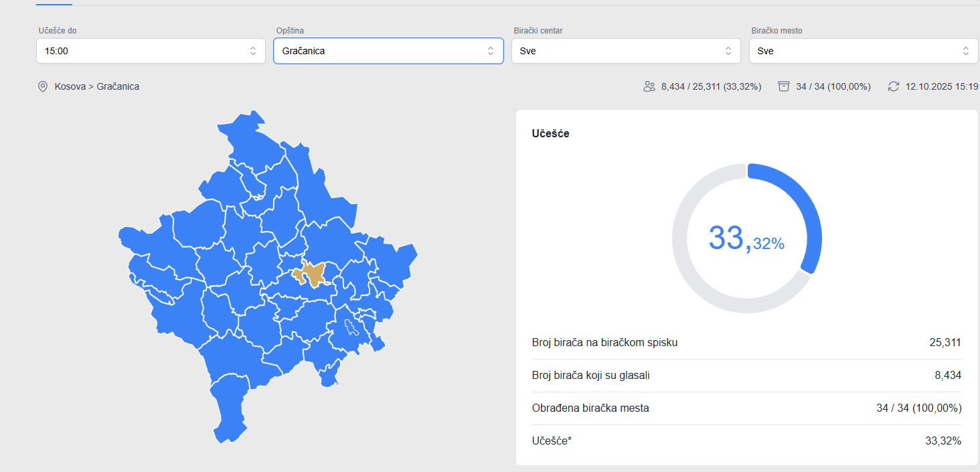980x472 pixels.
Task: Click the voters people icon
Action: (649, 86)
